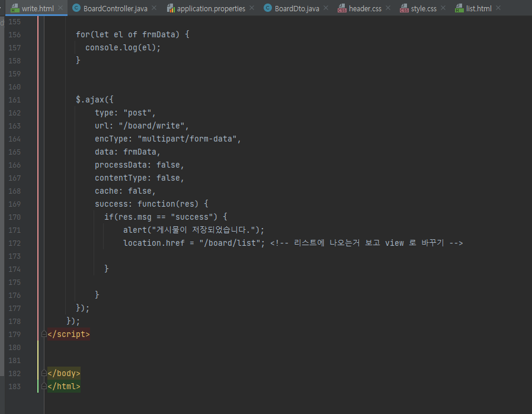
Task: Click line number 161 in the gutter
Action: 15,100
